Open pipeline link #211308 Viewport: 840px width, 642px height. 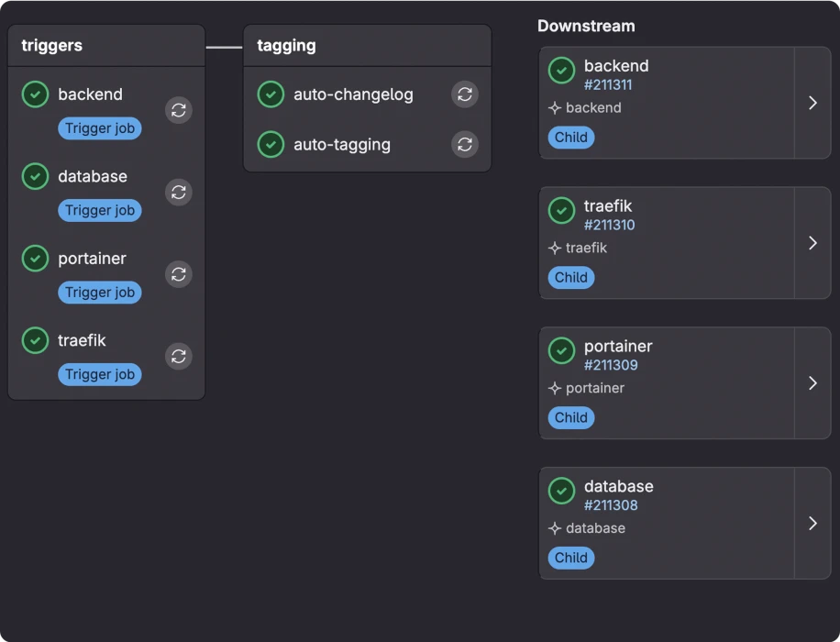tap(611, 505)
